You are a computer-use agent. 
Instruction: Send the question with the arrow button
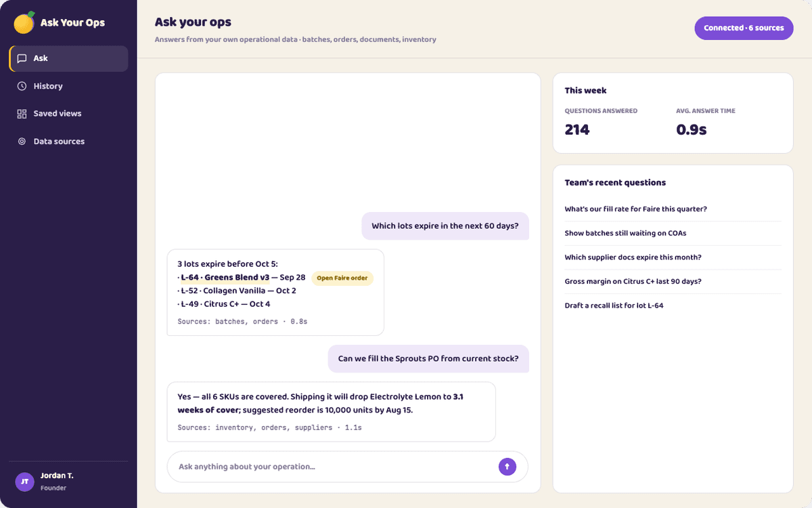coord(507,466)
